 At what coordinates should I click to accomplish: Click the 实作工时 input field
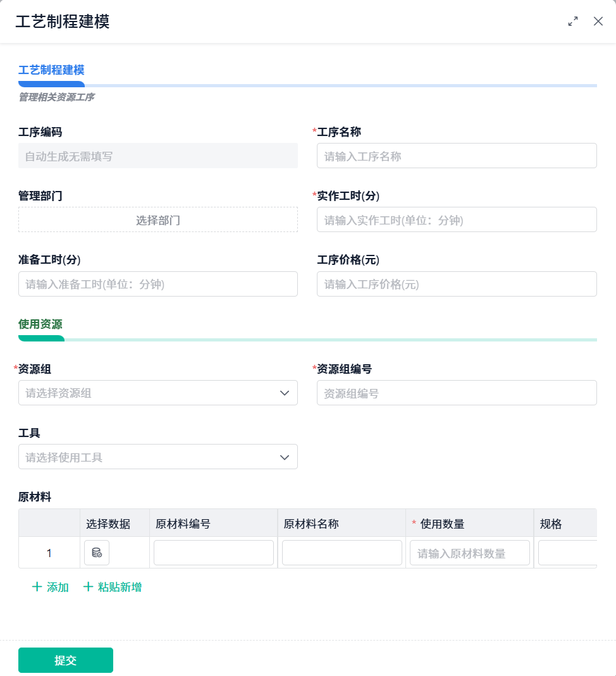(x=457, y=220)
